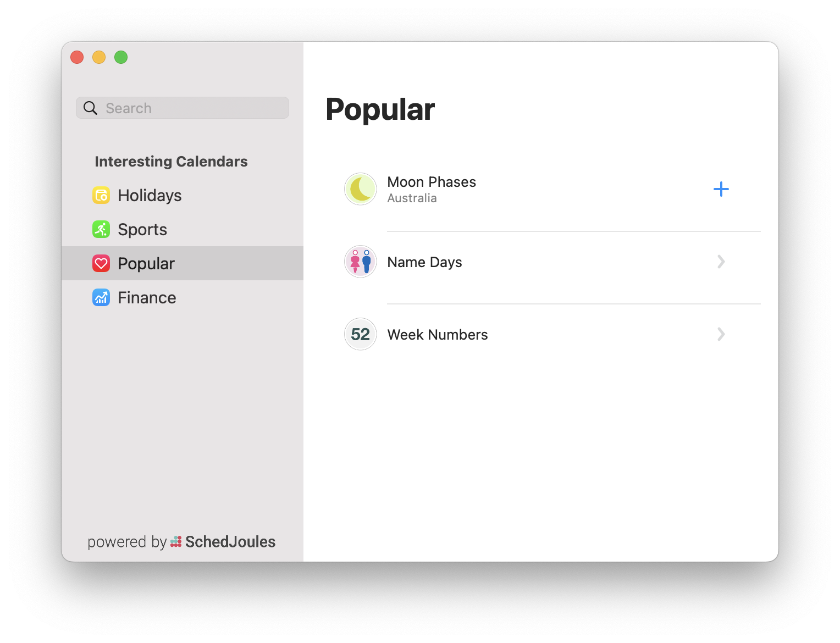Expand the Name Days chevron
Viewport: 840px width, 643px height.
[721, 262]
